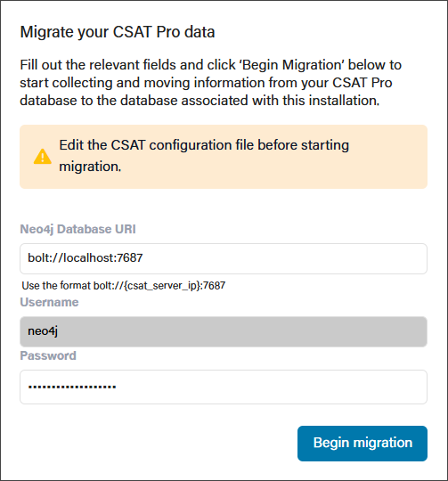
Task: Click the word 'migration.' in warning banner
Action: tap(90, 167)
